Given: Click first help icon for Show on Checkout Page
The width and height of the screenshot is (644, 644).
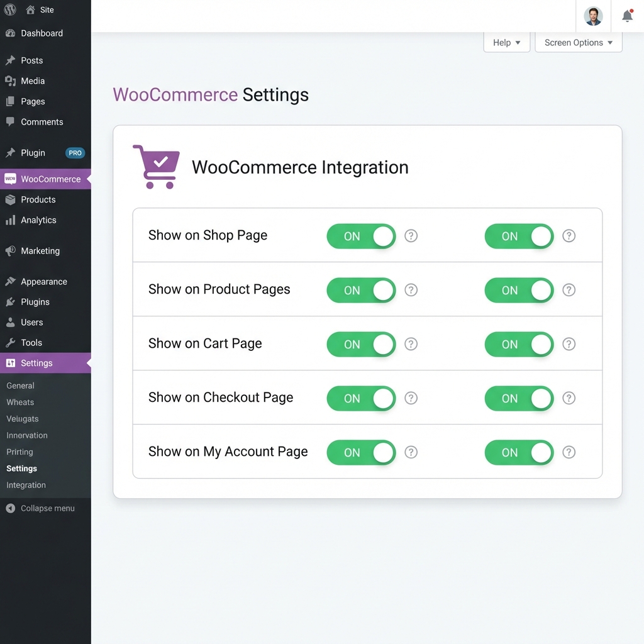Looking at the screenshot, I should (x=411, y=398).
